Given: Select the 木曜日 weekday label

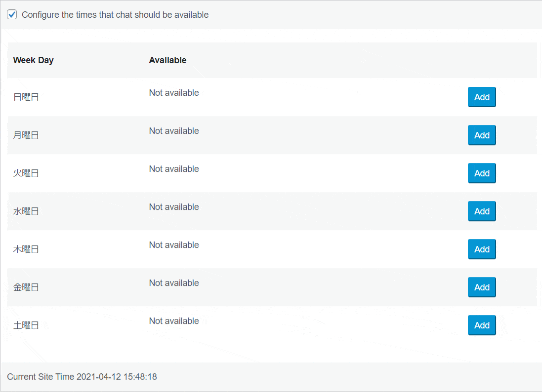Looking at the screenshot, I should coord(26,249).
